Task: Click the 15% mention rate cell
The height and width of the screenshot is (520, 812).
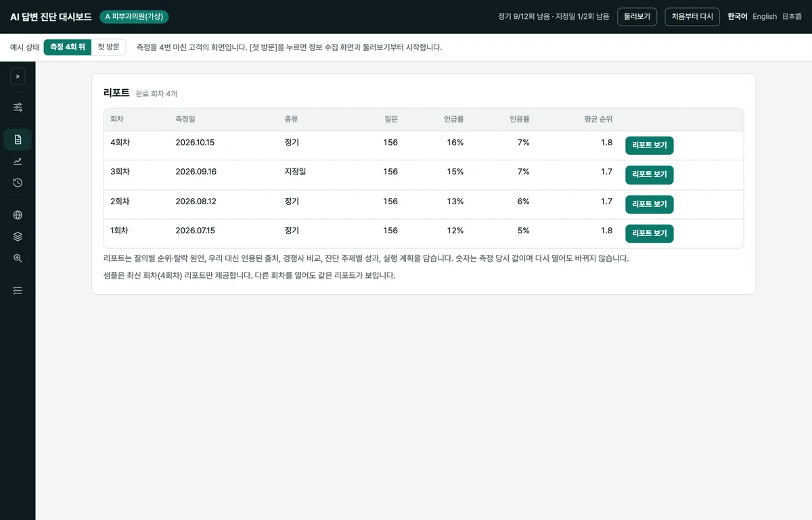Action: pos(455,172)
